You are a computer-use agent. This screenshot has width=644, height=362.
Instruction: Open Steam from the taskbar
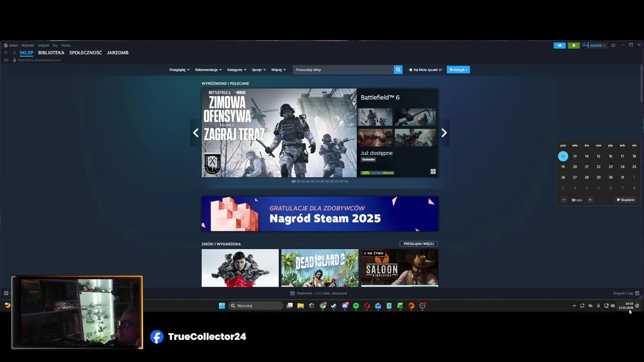pos(333,306)
